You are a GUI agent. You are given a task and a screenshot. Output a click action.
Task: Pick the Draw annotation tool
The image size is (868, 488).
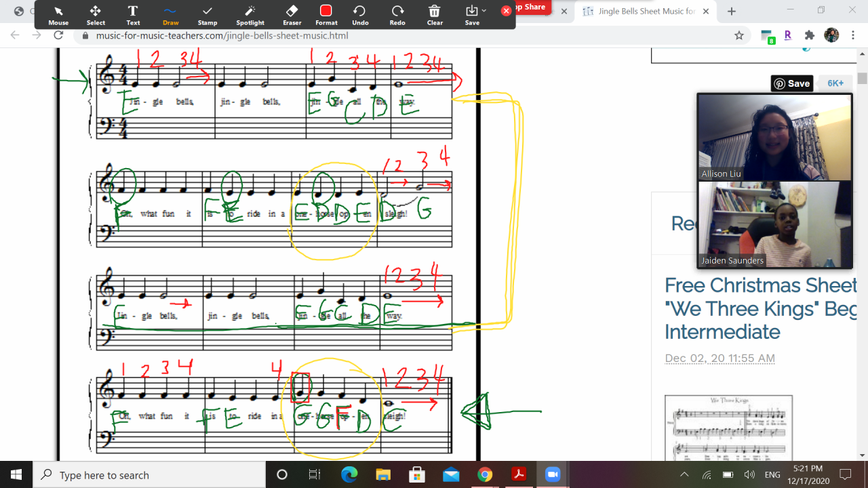coord(170,15)
